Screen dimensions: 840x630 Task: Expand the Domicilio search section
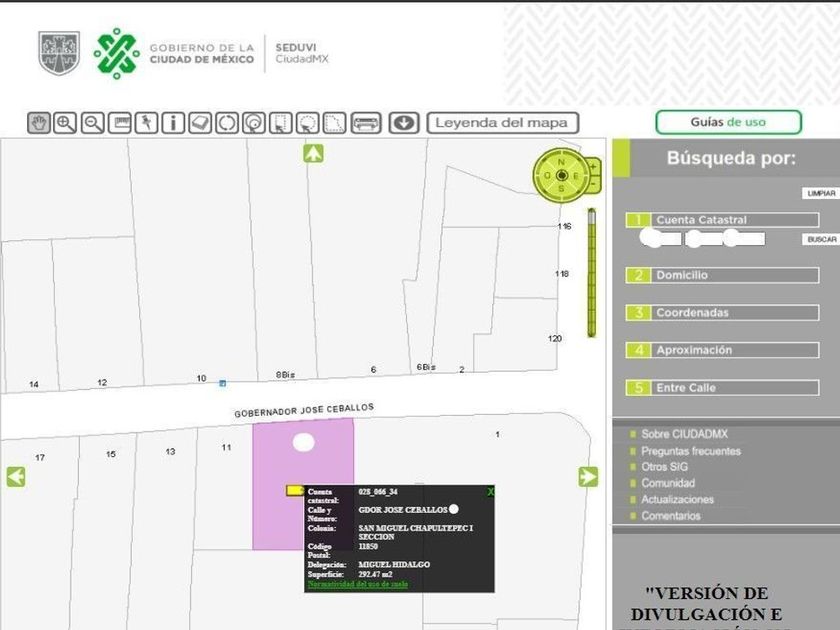(722, 275)
